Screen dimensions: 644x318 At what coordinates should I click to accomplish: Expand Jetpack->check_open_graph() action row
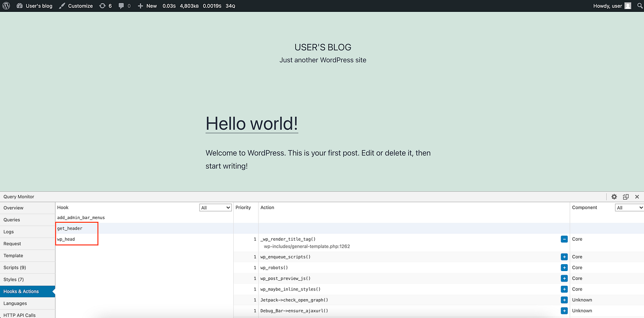tap(564, 300)
